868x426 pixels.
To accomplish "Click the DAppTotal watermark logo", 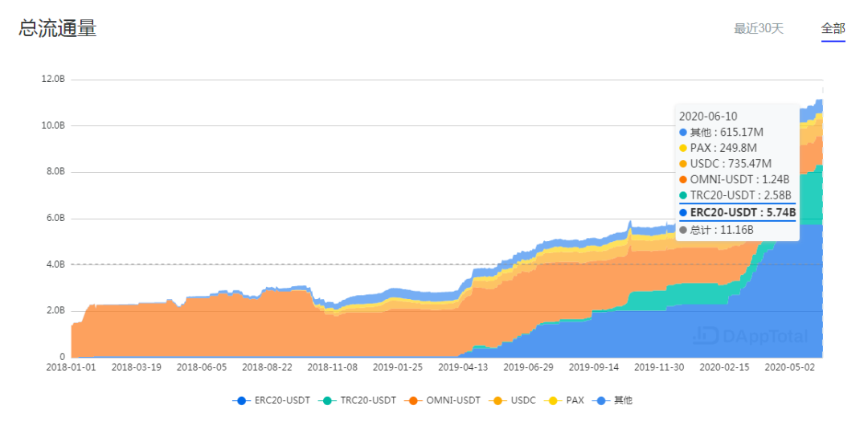I will tap(750, 335).
